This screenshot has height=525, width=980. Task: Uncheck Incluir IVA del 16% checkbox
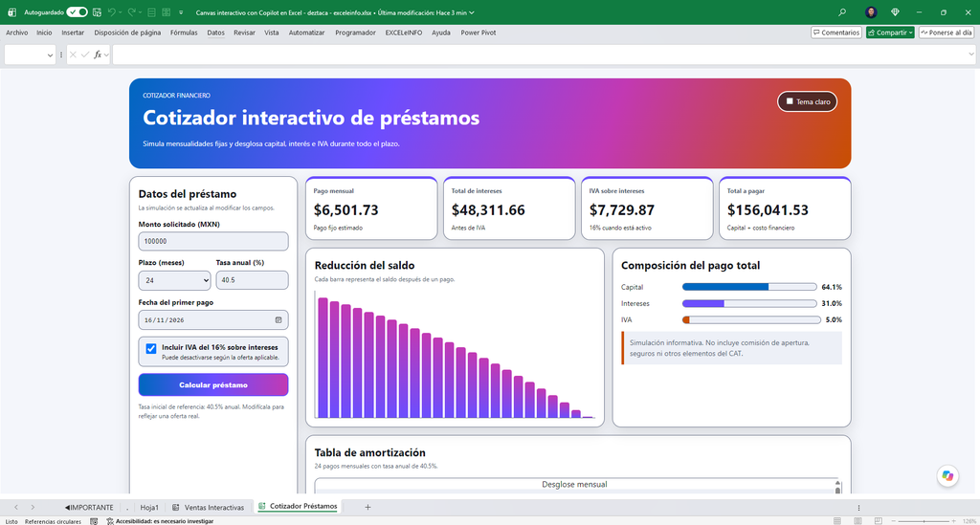pos(151,349)
